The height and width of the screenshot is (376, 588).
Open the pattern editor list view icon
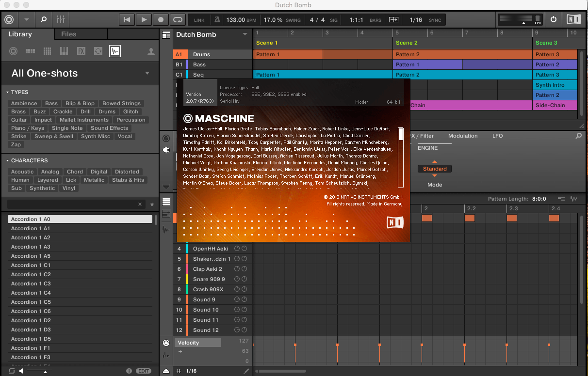pos(166,202)
